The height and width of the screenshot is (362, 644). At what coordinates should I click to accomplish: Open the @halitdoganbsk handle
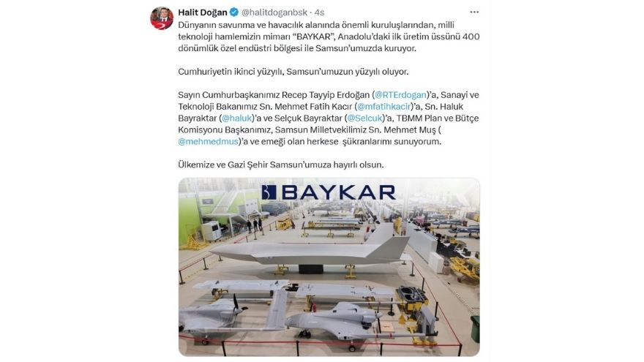coord(274,12)
